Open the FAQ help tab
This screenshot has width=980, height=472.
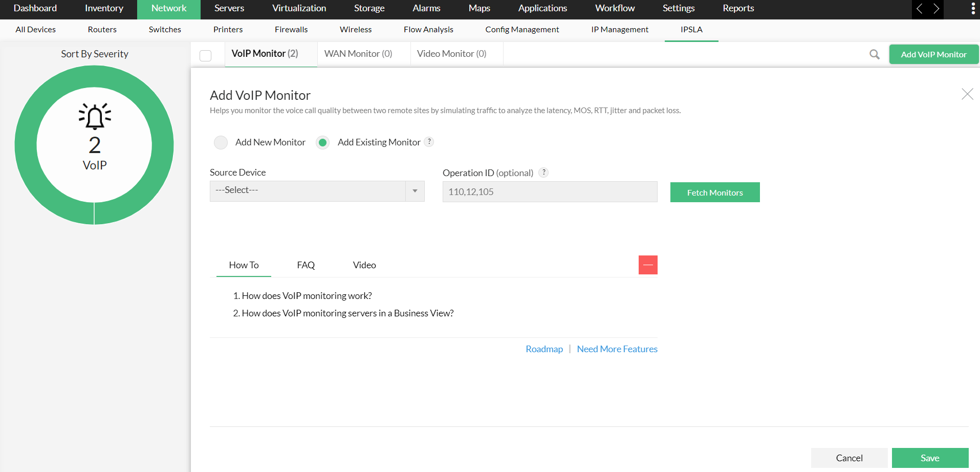coord(306,265)
